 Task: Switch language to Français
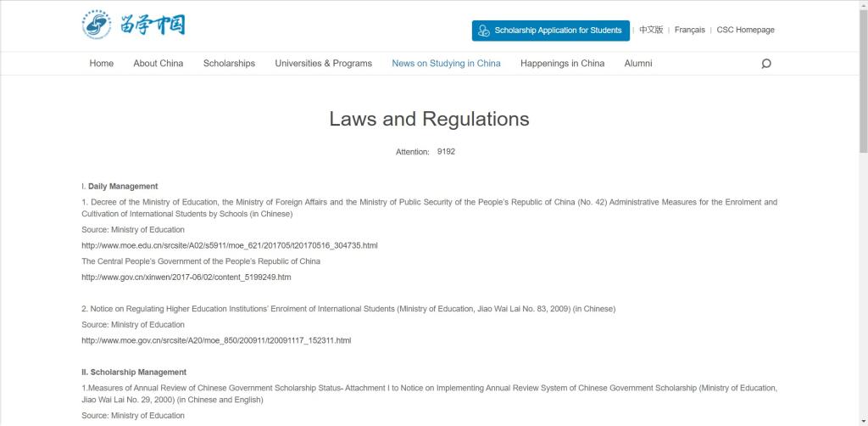point(689,31)
